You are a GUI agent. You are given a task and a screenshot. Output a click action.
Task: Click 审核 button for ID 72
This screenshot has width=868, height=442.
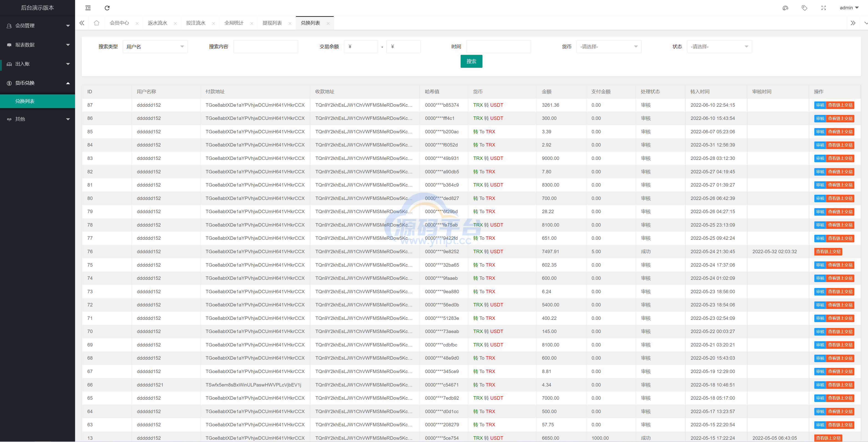pos(820,305)
